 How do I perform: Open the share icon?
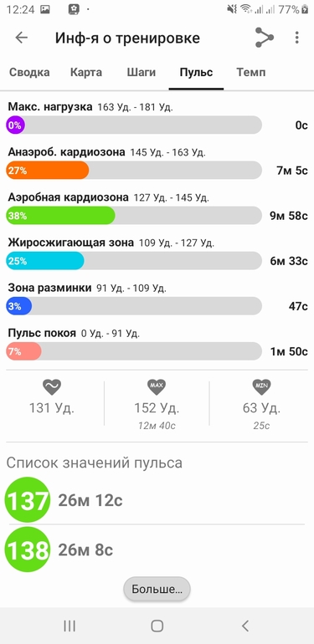[265, 38]
